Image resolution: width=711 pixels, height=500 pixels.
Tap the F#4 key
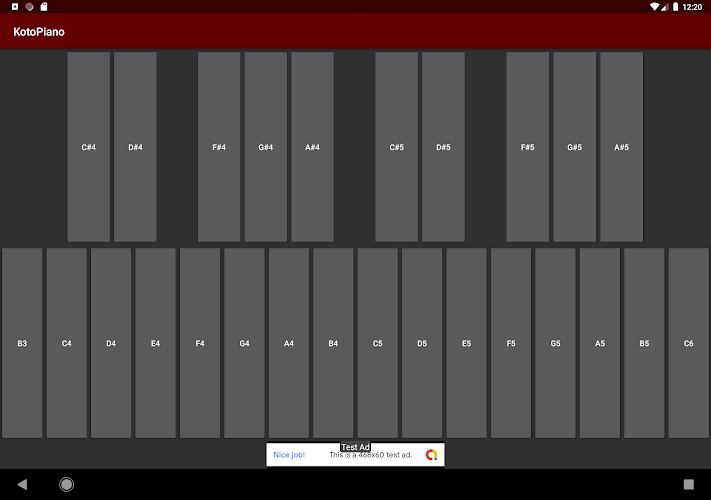tap(219, 147)
